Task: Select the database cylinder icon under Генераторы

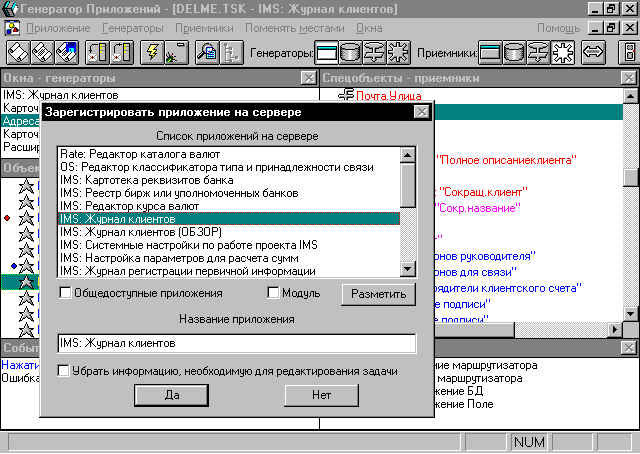Action: (x=353, y=52)
